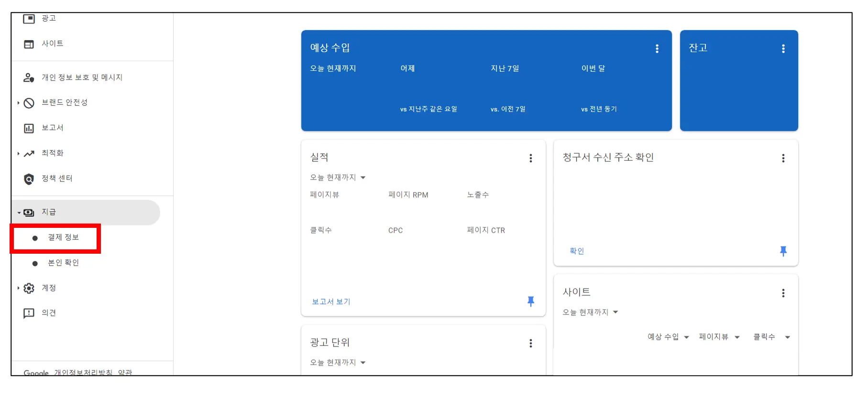Expand the 브랜드 안전성 tree arrow

[x=18, y=103]
